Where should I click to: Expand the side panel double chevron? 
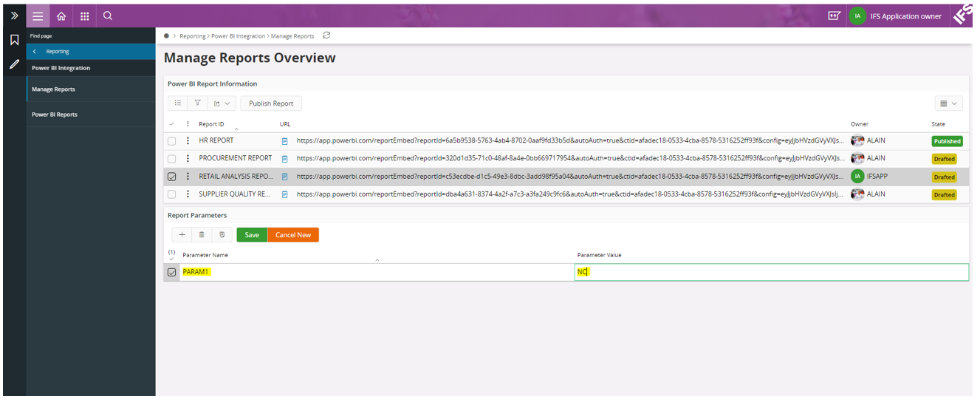click(14, 16)
